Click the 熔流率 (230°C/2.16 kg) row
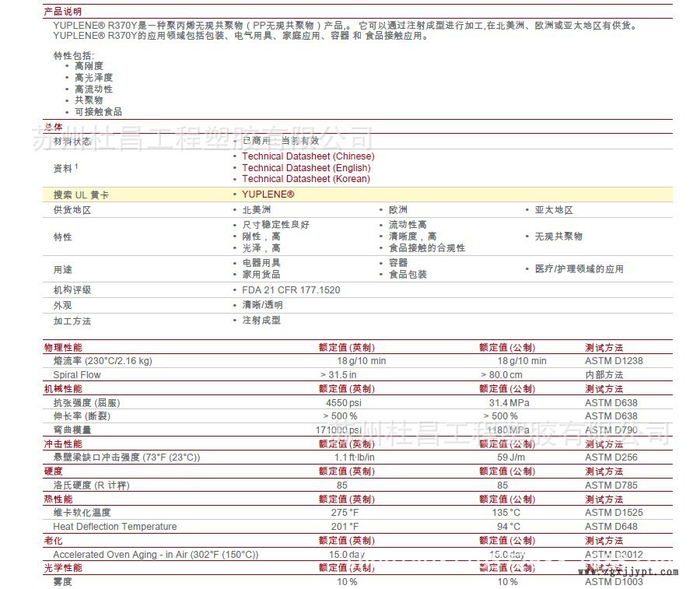This screenshot has width=700, height=589. 358,361
